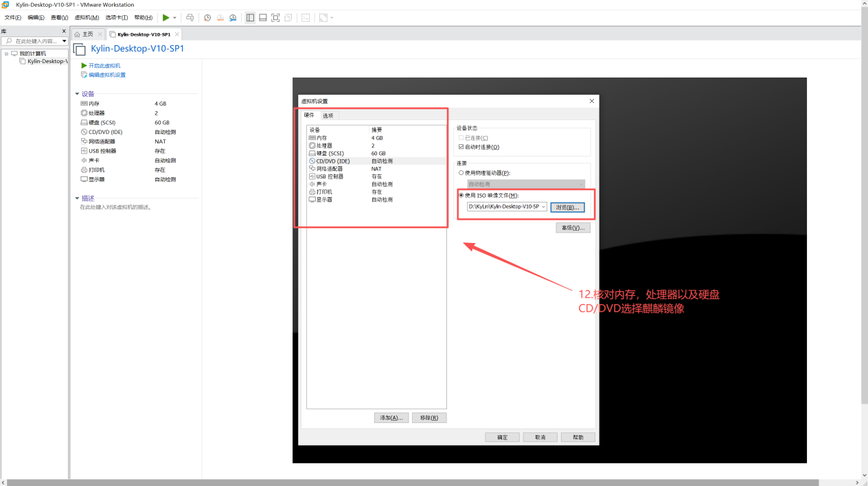
Task: Click the 取消 button in dialog
Action: pyautogui.click(x=540, y=437)
